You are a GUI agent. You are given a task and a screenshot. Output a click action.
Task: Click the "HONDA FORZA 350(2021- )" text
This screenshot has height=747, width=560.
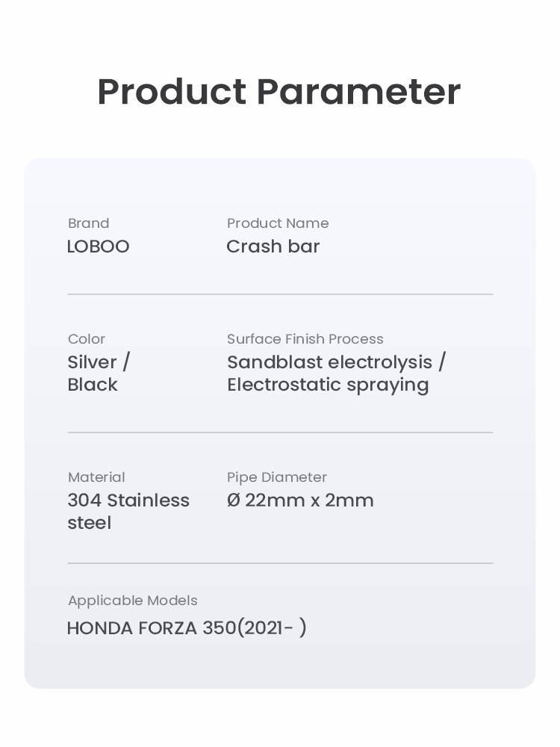(x=187, y=628)
